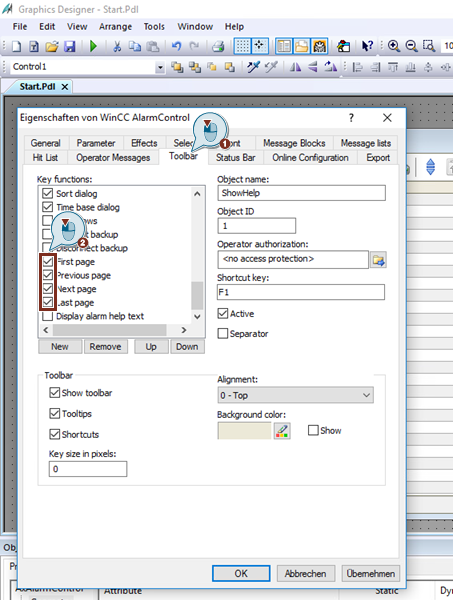The height and width of the screenshot is (600, 453).
Task: Click key functions list scroll down arrow
Action: 197,316
